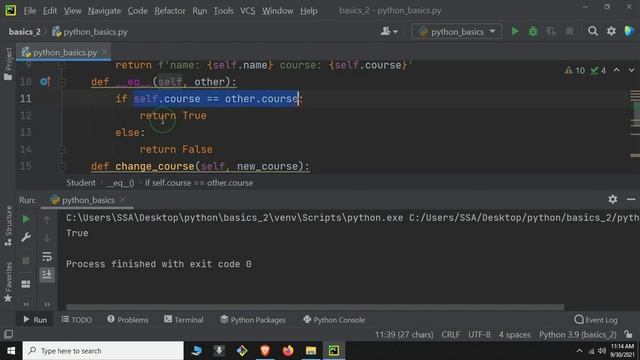Toggle the Project tool window sidebar
This screenshot has height=360, width=640.
pos(8,64)
